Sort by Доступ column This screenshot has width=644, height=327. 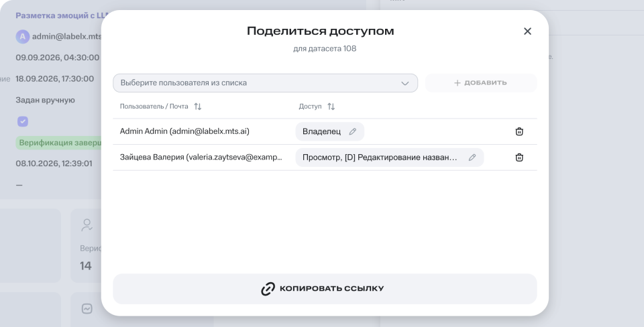click(331, 107)
